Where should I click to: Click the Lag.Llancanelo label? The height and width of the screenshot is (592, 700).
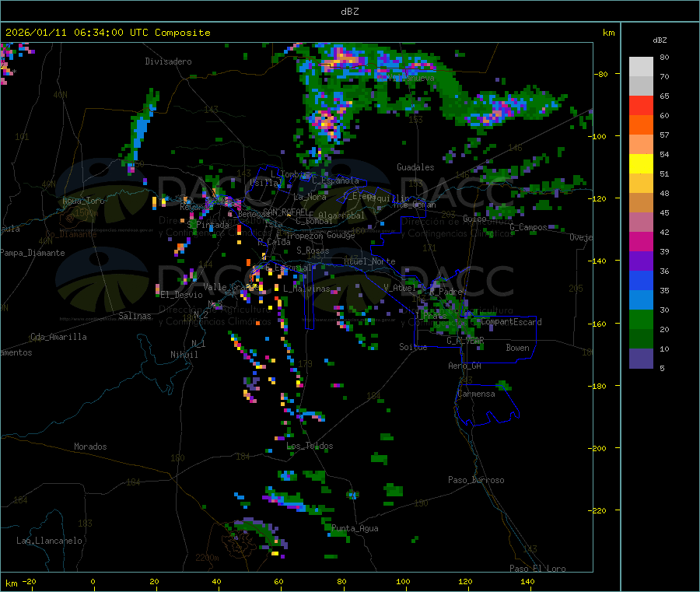49,541
